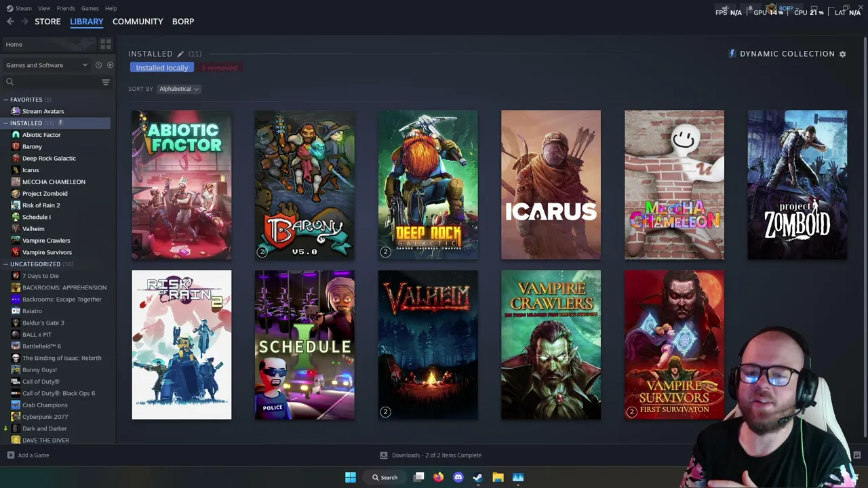Open the Games menu
Screen dimensions: 868x488
click(x=90, y=8)
